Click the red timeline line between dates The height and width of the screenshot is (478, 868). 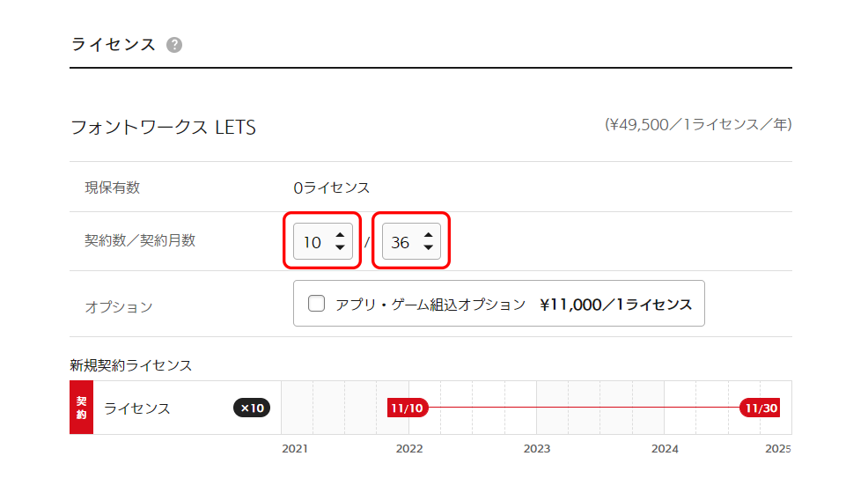pyautogui.click(x=581, y=408)
